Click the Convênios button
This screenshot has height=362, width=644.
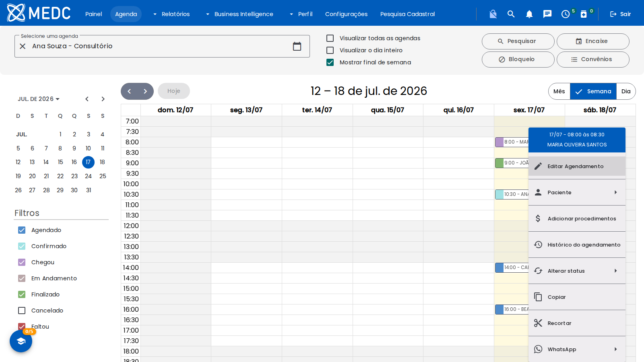pos(593,60)
